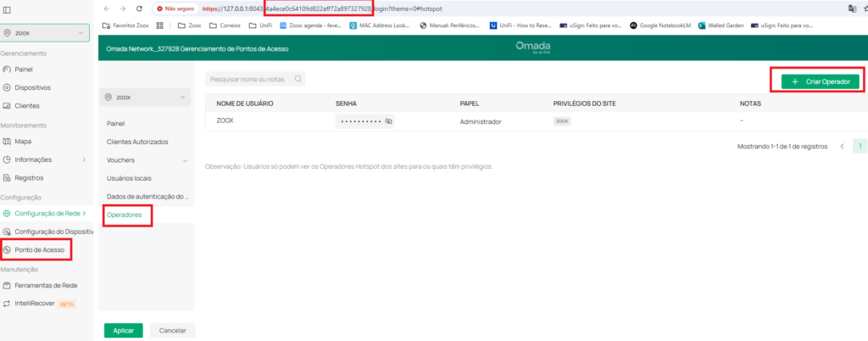Reload the page with browser refresh icon
This screenshot has height=341, width=868.
click(140, 8)
